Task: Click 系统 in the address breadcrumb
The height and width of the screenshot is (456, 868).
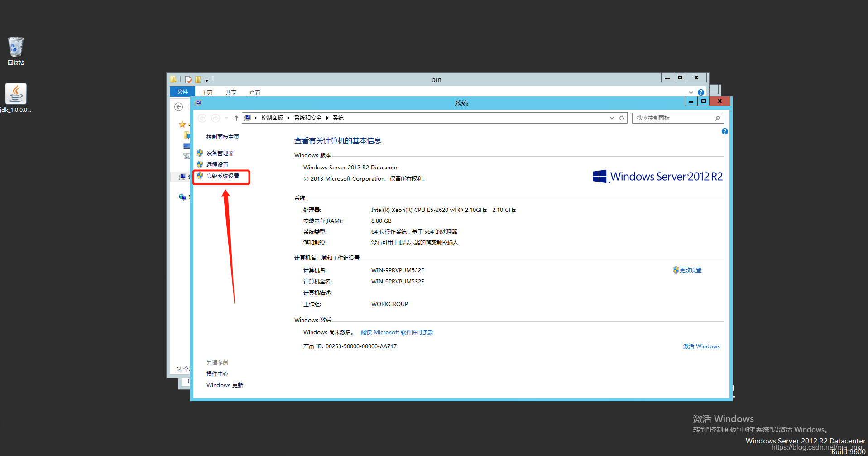Action: click(x=338, y=118)
